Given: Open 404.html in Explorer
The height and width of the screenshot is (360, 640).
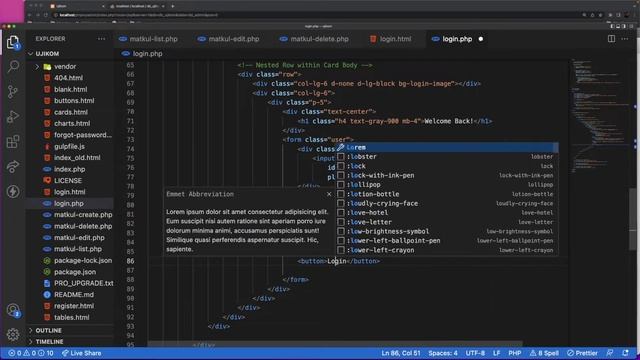Looking at the screenshot, I should 68,78.
